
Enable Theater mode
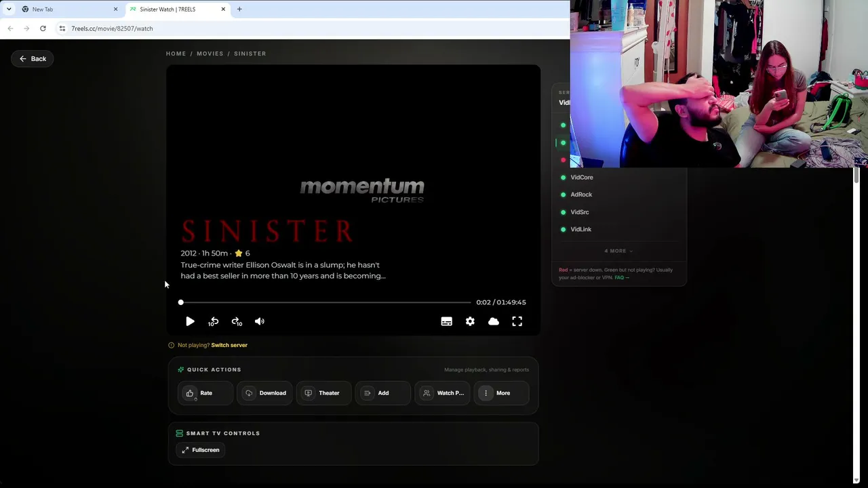(x=323, y=393)
